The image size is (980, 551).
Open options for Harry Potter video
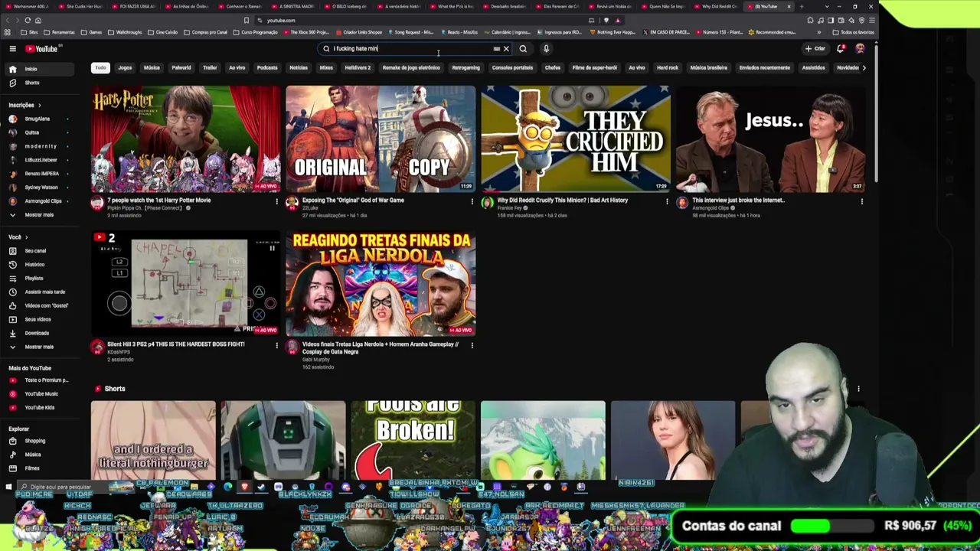click(277, 201)
